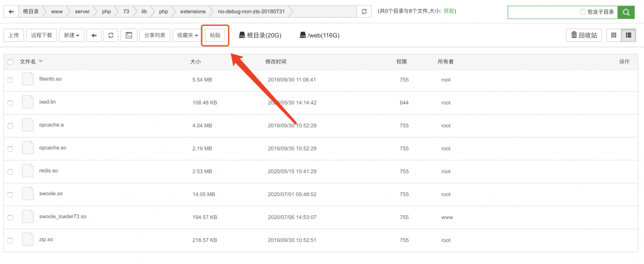Sort by the 大小 column header
This screenshot has width=644, height=264.
(x=195, y=62)
